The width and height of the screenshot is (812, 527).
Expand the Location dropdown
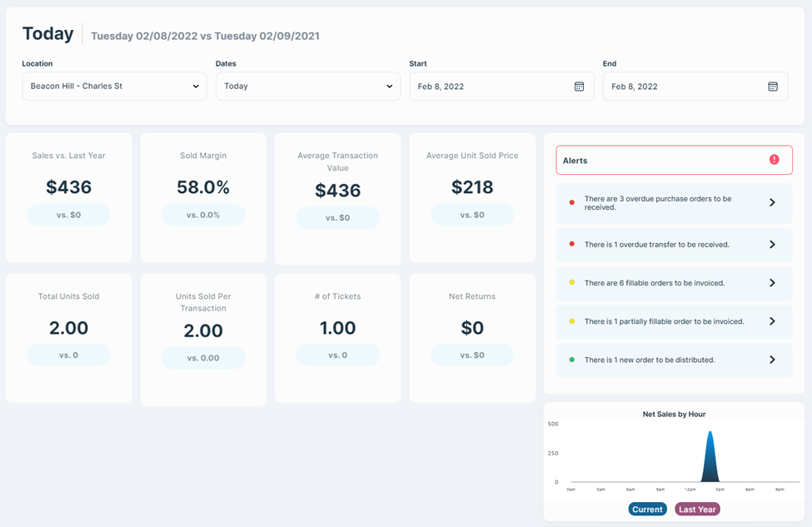click(x=114, y=87)
